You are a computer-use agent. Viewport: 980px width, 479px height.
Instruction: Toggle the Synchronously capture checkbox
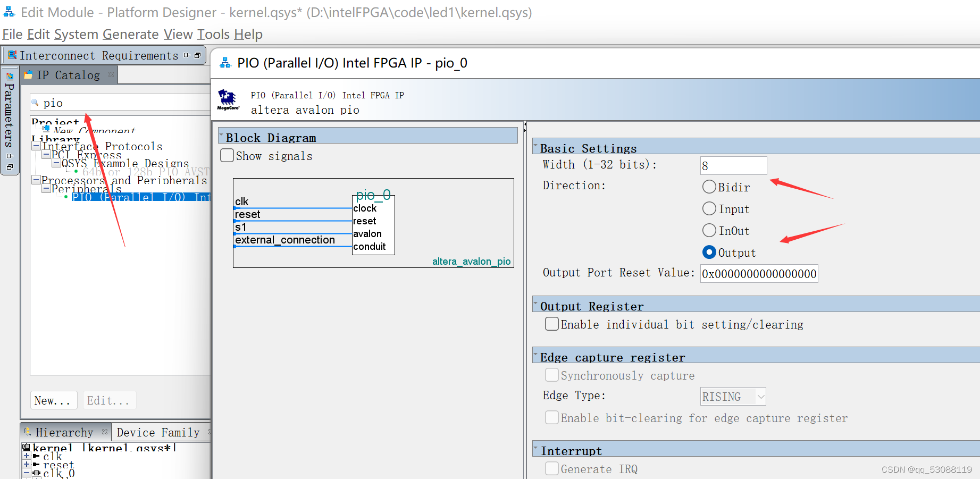click(552, 375)
